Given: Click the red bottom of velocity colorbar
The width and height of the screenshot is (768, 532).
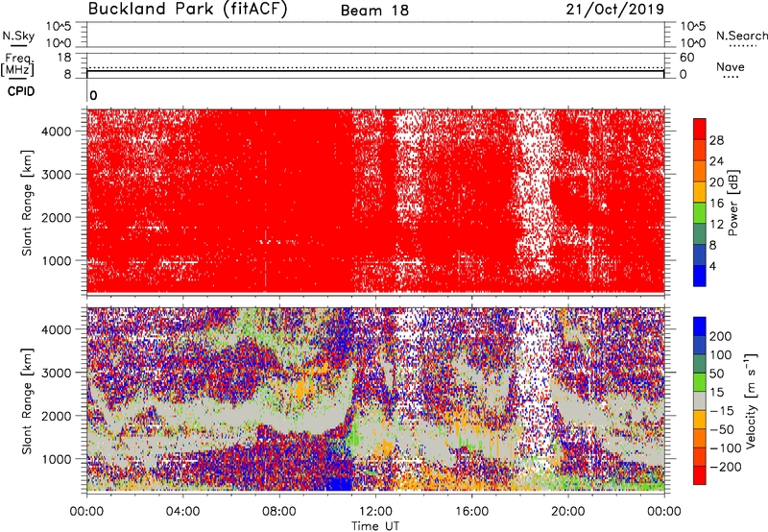Looking at the screenshot, I should click(700, 475).
